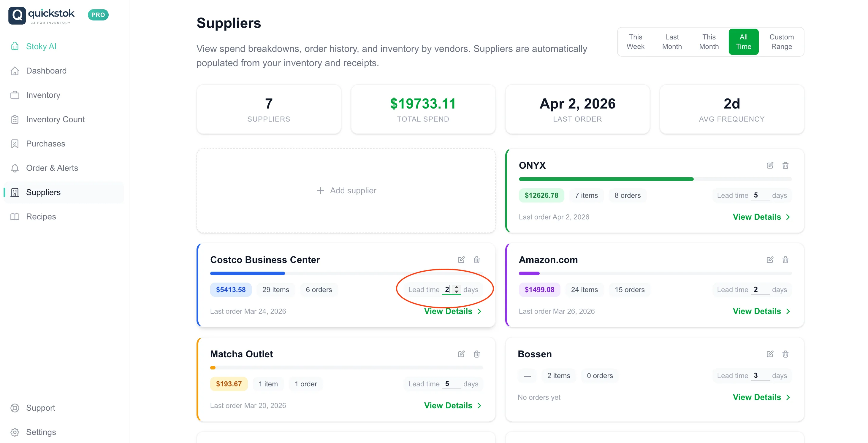Edit the Matcha Outlet supplier
Viewport: 868px width, 443px height.
click(x=461, y=354)
